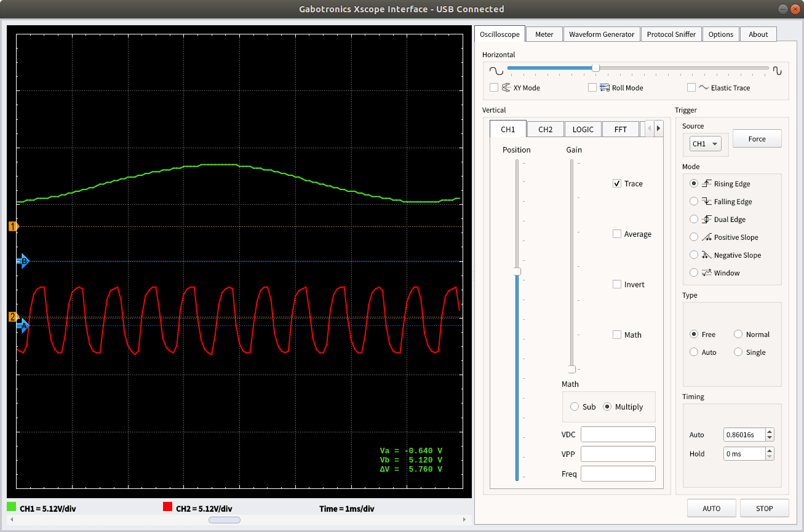Open the trigger Source CH1 dropdown
The image size is (804, 532).
705,144
